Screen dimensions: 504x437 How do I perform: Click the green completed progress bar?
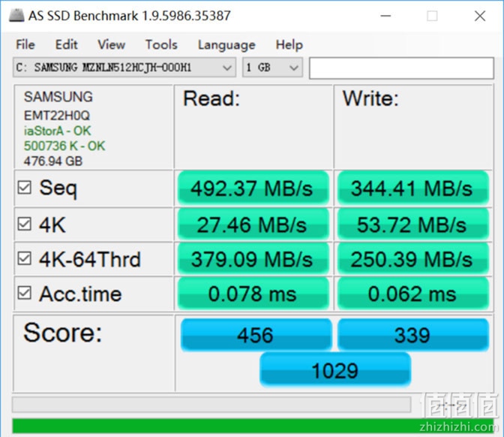(253, 426)
